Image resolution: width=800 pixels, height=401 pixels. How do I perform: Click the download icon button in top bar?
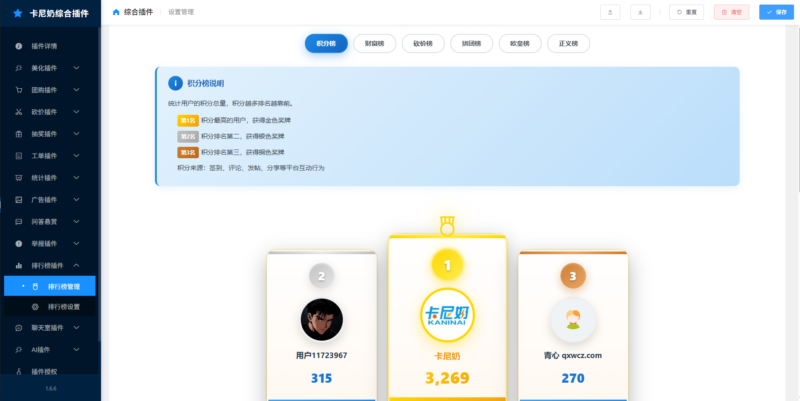tap(641, 12)
